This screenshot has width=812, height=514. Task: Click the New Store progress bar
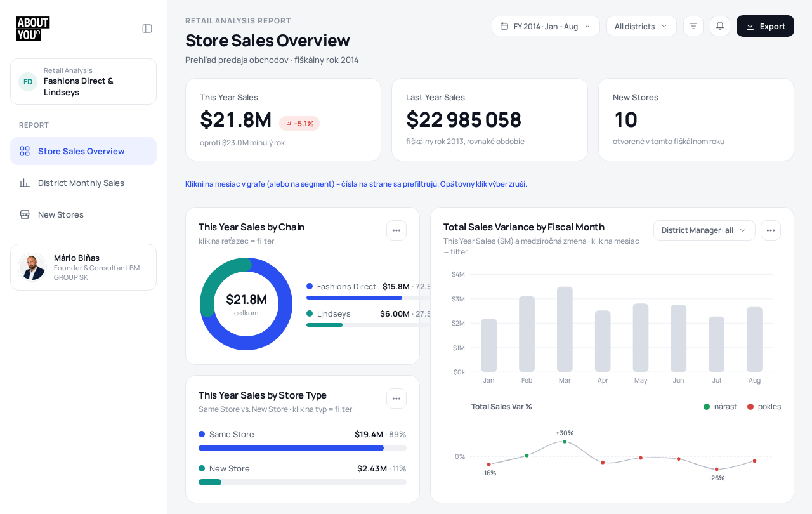(x=303, y=482)
